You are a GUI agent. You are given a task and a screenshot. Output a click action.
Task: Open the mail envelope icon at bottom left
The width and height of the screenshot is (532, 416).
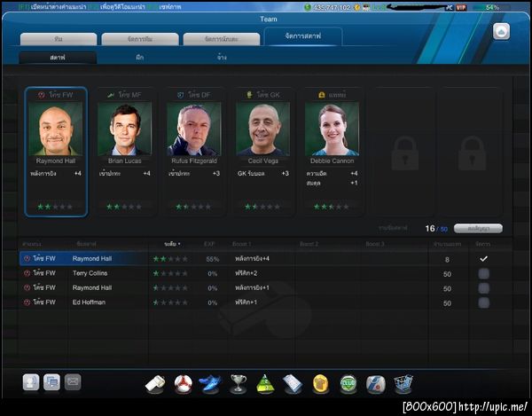73,382
